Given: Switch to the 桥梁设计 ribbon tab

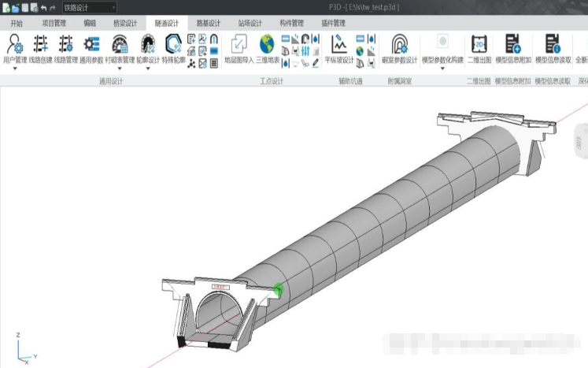Looking at the screenshot, I should pyautogui.click(x=124, y=23).
